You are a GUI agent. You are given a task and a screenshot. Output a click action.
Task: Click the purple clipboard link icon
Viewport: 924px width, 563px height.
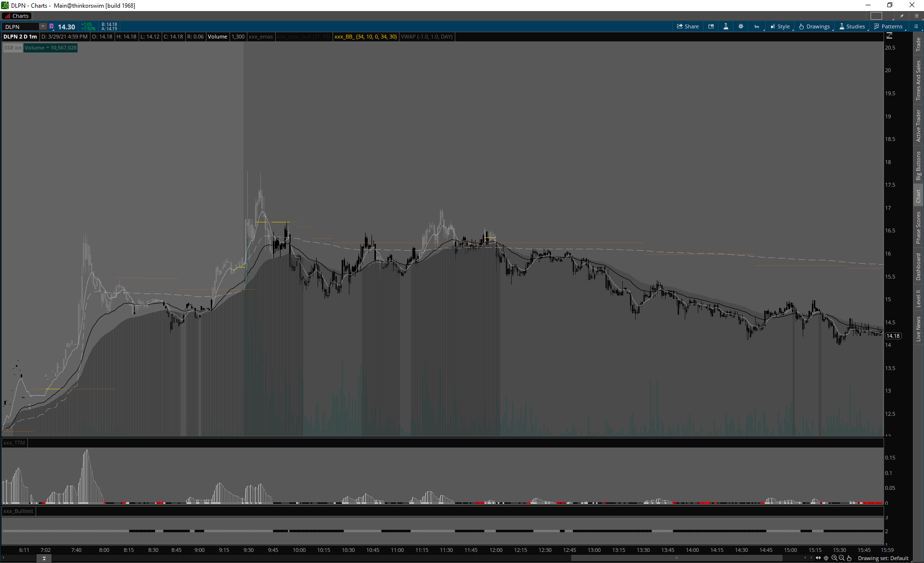point(51,26)
